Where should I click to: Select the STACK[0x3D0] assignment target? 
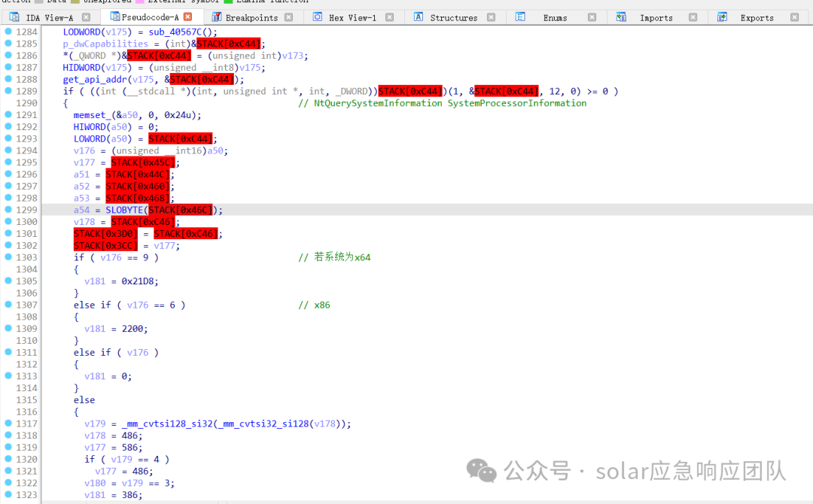106,234
